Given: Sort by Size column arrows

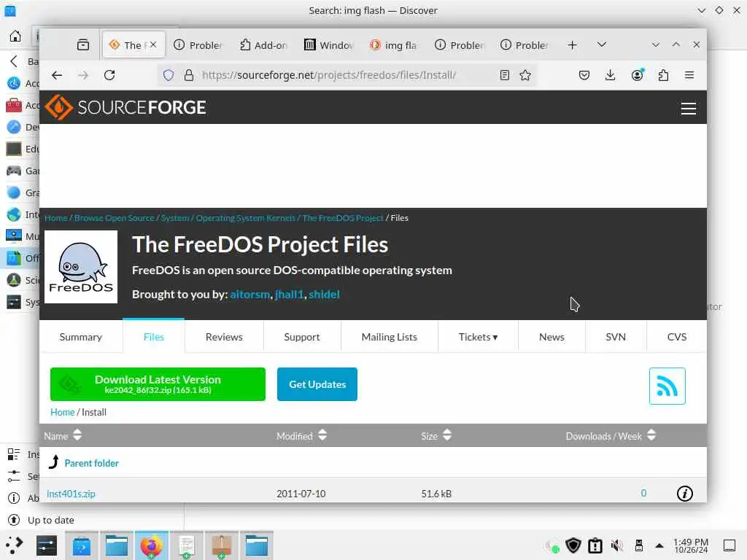Looking at the screenshot, I should pos(447,435).
